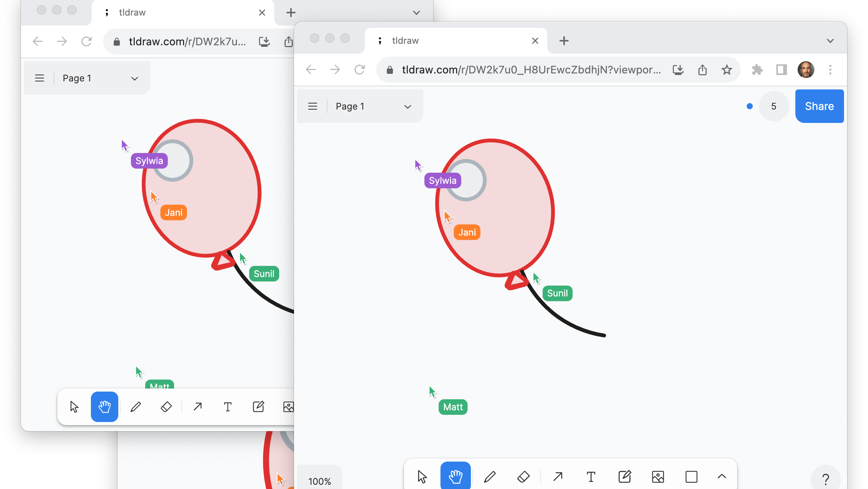868x489 pixels.
Task: Open tab search chevron in front window
Action: click(x=830, y=41)
